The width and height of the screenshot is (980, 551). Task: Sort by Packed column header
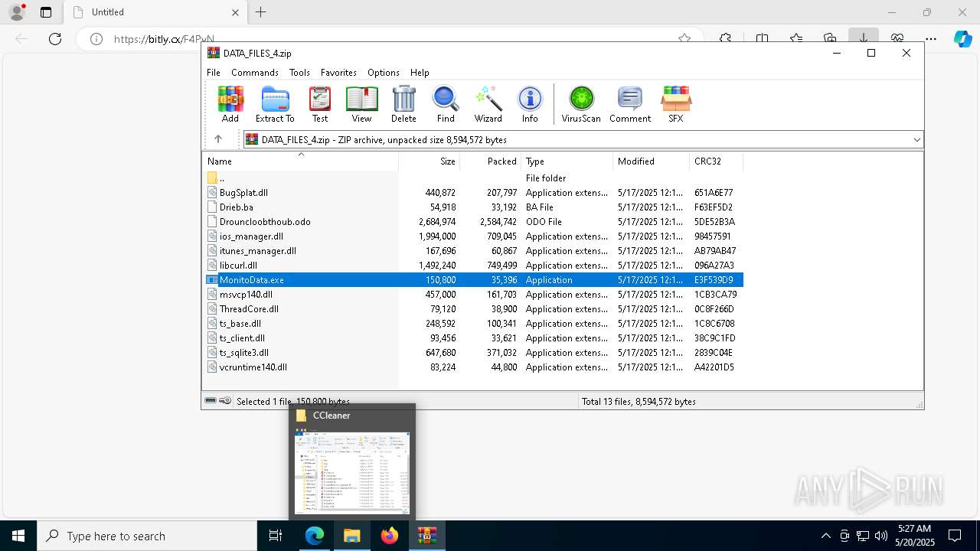[x=491, y=161]
